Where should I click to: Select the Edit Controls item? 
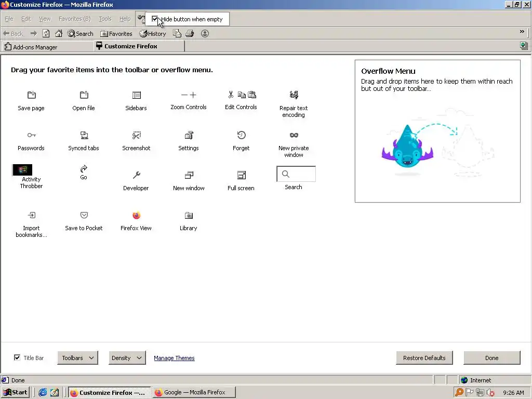tap(241, 101)
